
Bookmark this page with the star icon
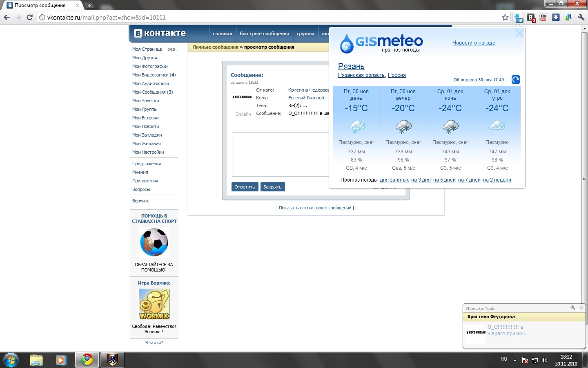505,17
